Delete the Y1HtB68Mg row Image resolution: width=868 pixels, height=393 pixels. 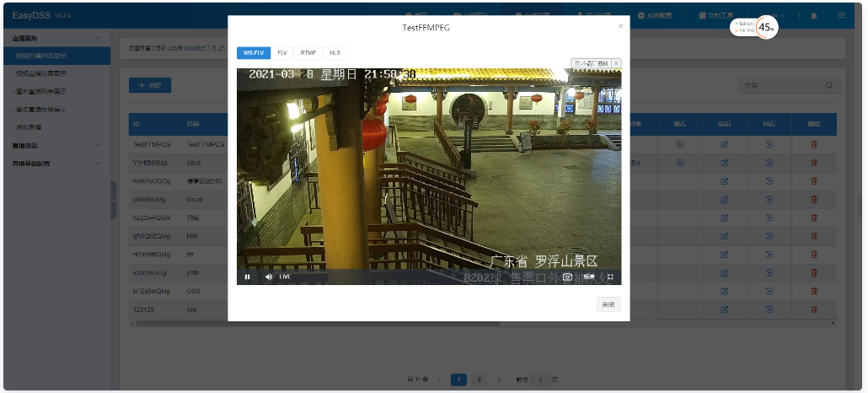[x=814, y=163]
